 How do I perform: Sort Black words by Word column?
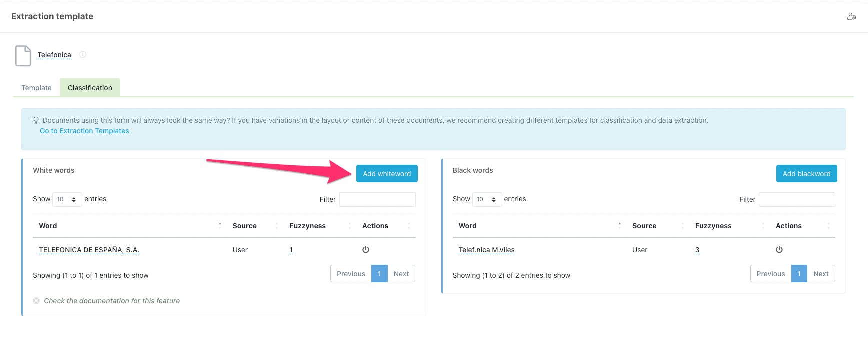pyautogui.click(x=539, y=226)
